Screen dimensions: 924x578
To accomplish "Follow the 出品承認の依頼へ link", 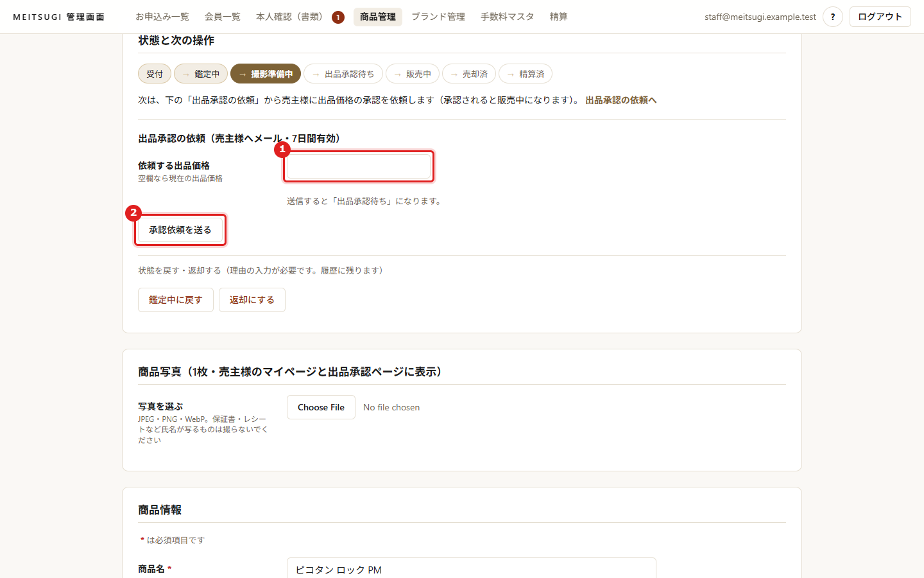I will [621, 100].
